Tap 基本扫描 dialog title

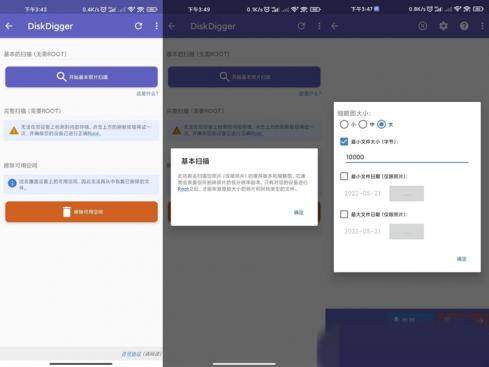(x=195, y=161)
